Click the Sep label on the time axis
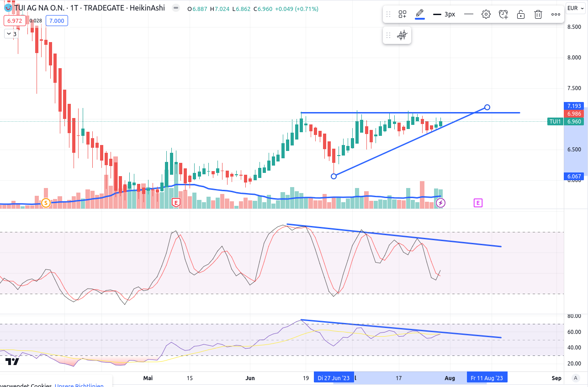Screen dimensions: 588x387 [556, 378]
